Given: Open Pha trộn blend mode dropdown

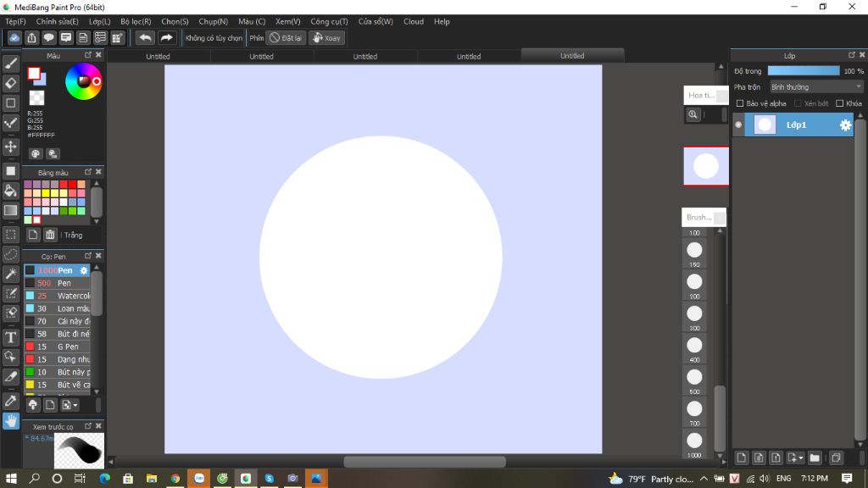Looking at the screenshot, I should pos(816,87).
